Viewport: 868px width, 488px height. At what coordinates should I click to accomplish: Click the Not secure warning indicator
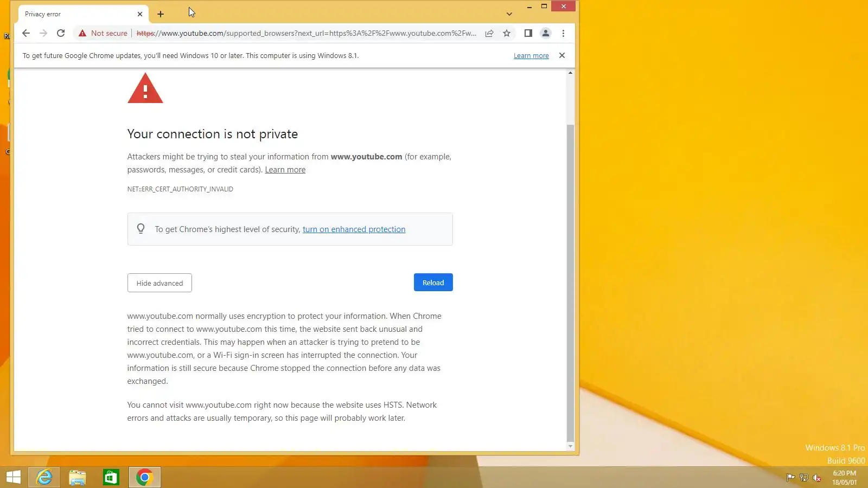pos(103,33)
